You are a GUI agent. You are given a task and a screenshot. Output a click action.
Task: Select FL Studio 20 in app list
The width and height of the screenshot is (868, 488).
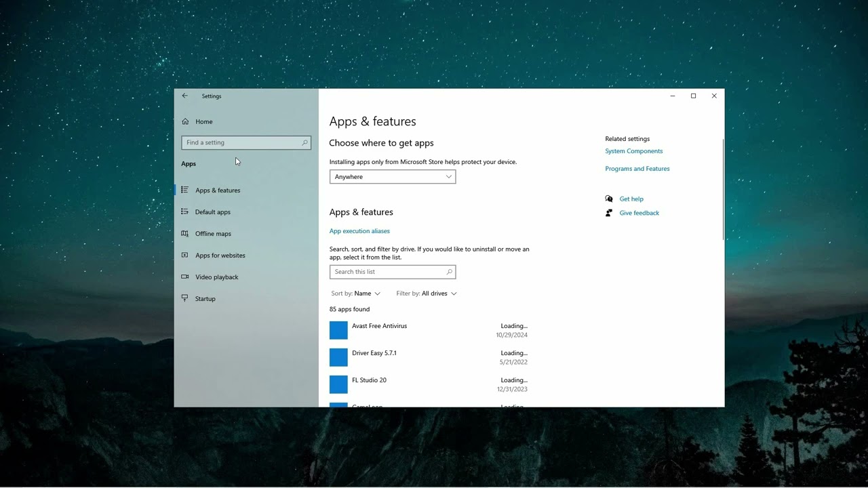429,384
